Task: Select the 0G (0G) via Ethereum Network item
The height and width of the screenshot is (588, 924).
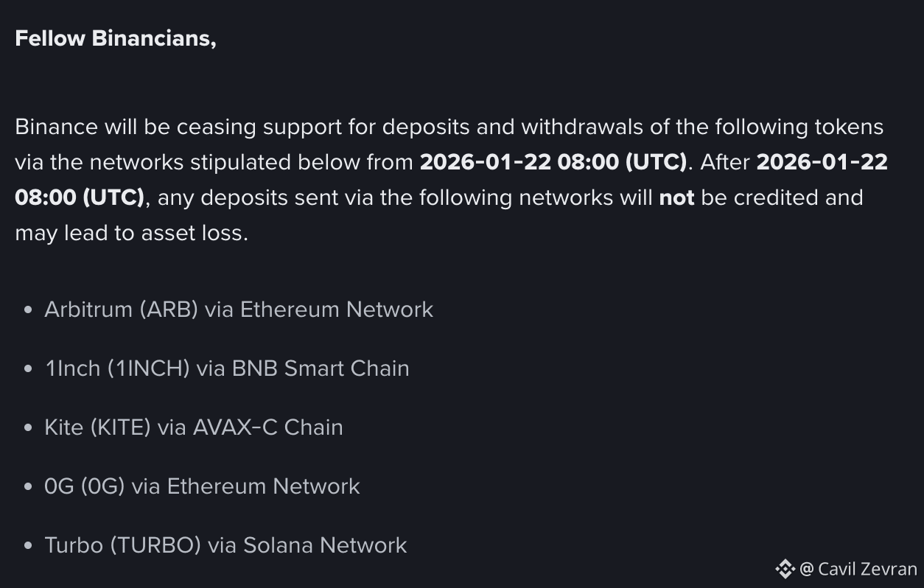Action: [x=202, y=486]
